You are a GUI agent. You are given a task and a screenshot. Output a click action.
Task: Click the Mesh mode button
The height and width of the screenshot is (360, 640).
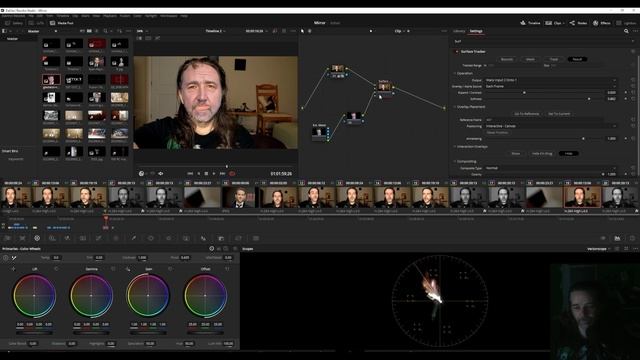[530, 59]
